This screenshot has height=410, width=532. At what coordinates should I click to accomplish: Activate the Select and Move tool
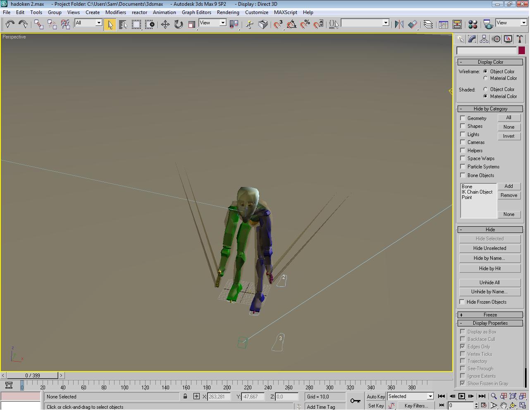click(165, 24)
